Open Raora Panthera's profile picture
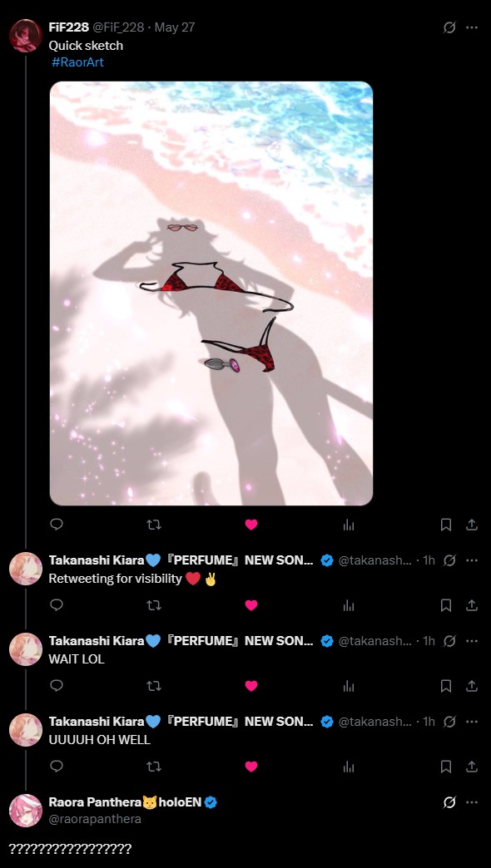 click(x=26, y=811)
